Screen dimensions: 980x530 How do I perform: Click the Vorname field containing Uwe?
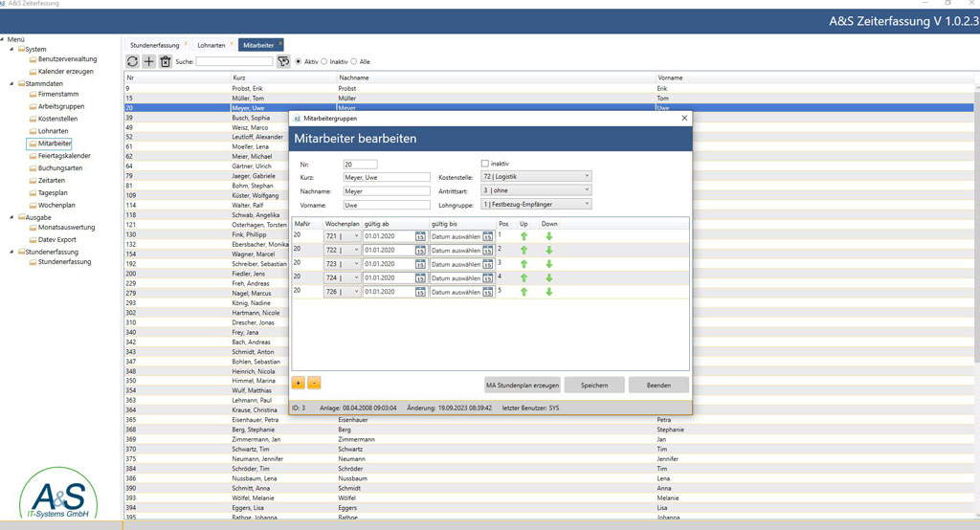387,205
